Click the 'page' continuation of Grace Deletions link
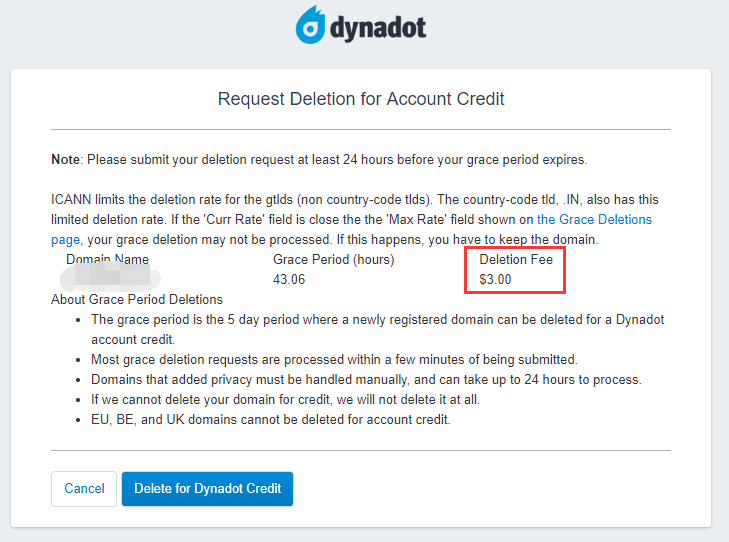 pyautogui.click(x=66, y=240)
